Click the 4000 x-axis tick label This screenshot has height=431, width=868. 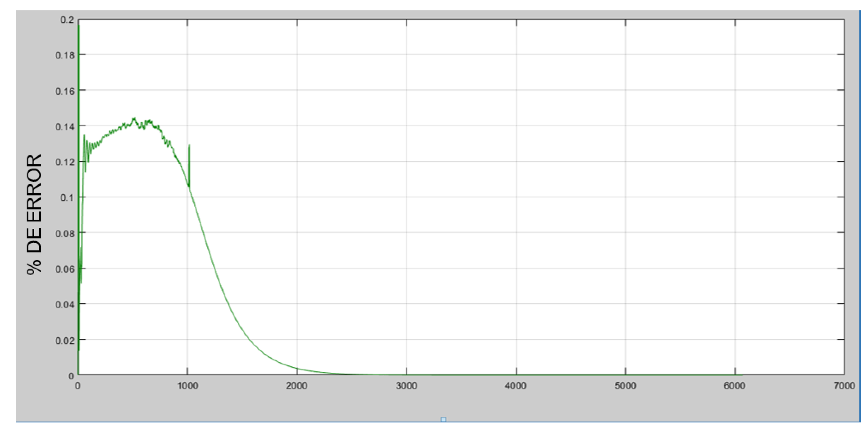pyautogui.click(x=516, y=386)
